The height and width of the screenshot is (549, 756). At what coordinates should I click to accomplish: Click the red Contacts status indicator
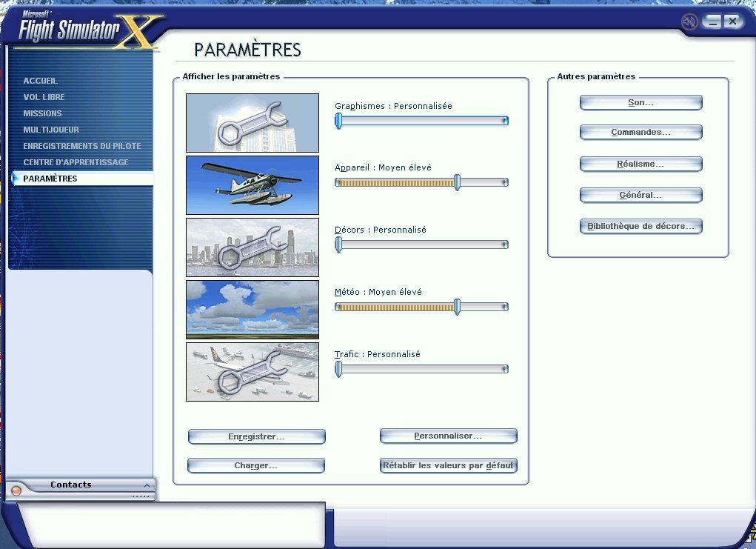16,490
